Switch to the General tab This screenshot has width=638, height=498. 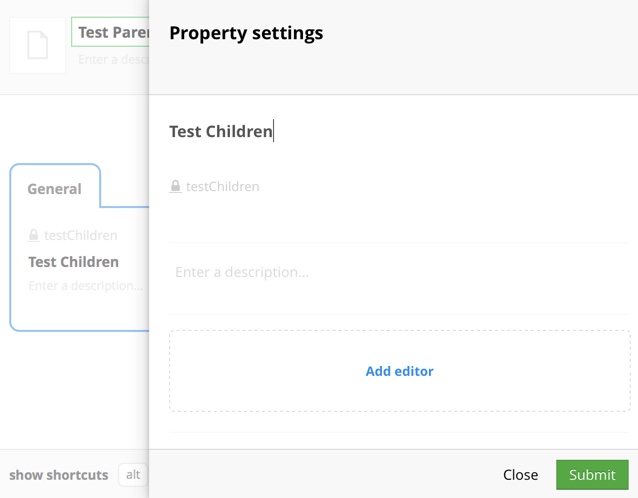[54, 188]
